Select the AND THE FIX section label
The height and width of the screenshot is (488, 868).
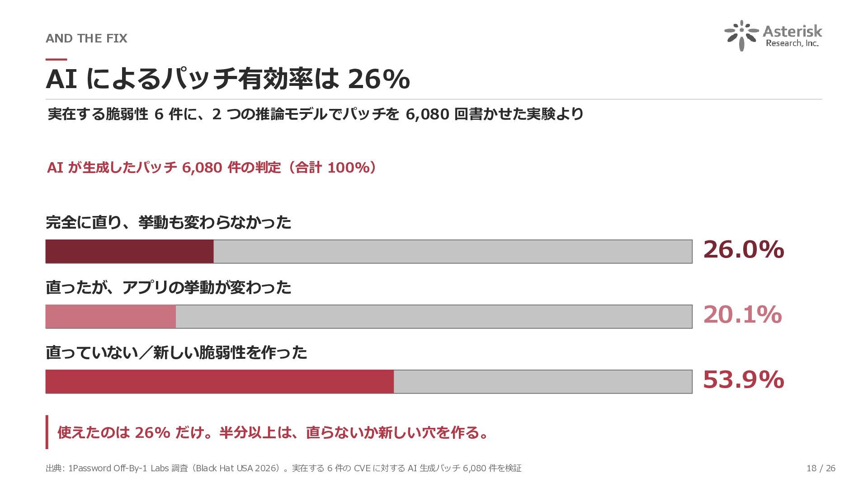[86, 38]
